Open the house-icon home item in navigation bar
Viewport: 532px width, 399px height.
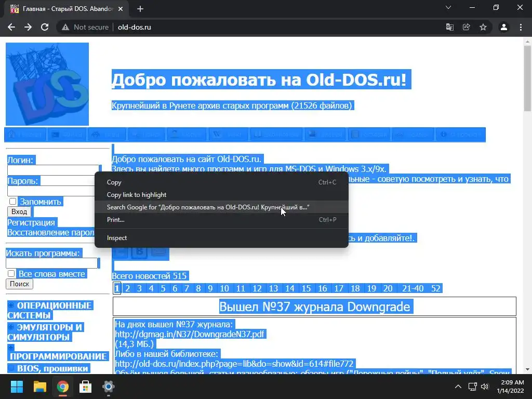tap(25, 135)
